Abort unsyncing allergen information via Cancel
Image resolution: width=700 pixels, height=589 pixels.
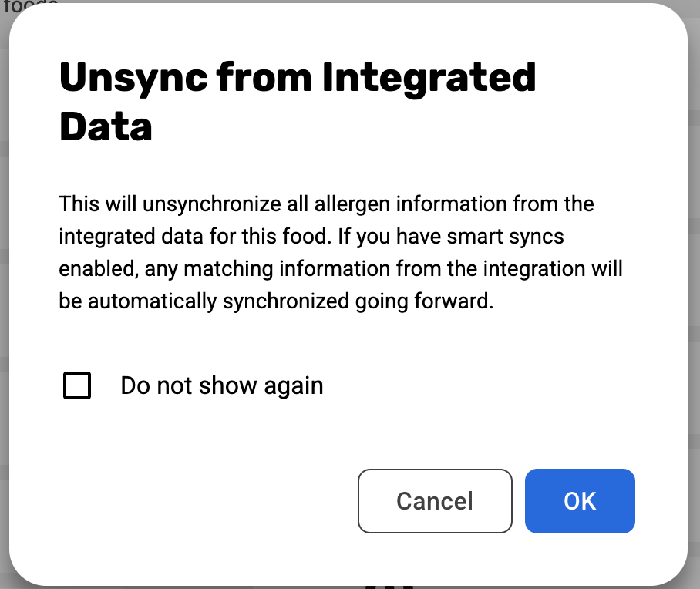coord(435,501)
